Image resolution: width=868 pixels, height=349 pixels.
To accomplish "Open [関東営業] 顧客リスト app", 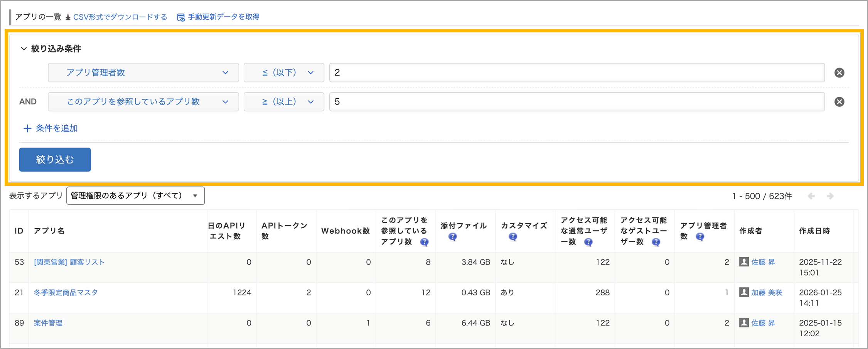I will click(69, 262).
